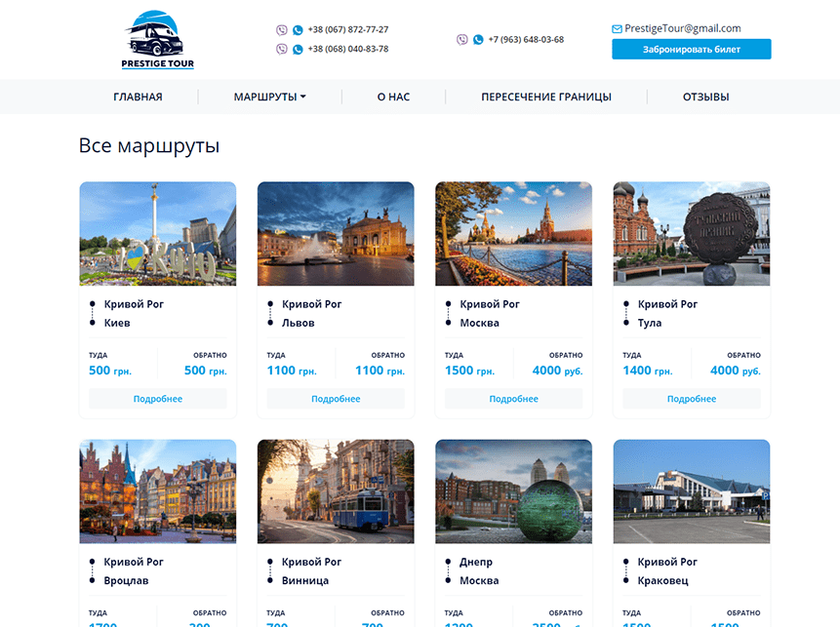Screen dimensions: 840x627
Task: Open the PrestigeTour@gmail.com email link
Action: [683, 29]
